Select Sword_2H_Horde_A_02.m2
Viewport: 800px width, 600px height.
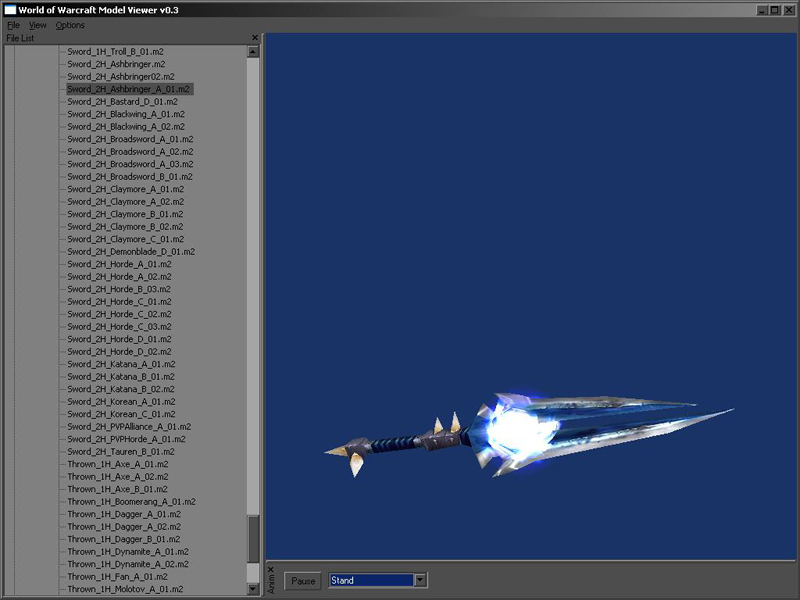[x=119, y=277]
